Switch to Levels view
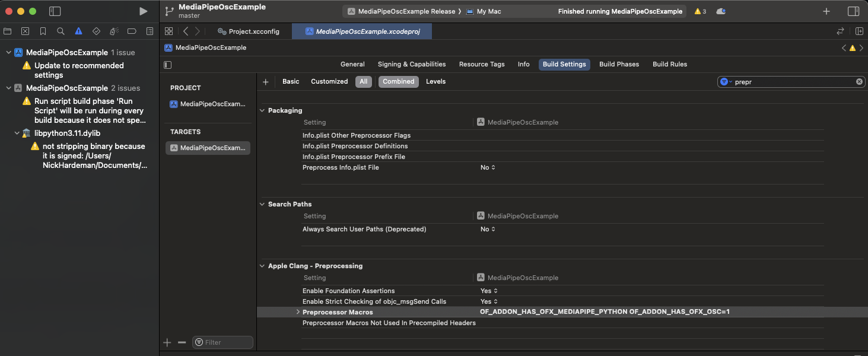This screenshot has height=356, width=868. click(x=435, y=82)
